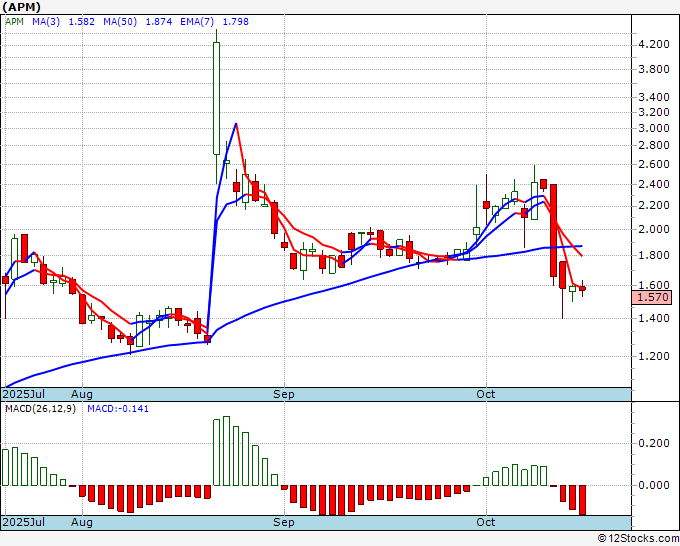The image size is (680, 546).
Task: Open the 12Stocks.com copyright link
Action: click(x=638, y=539)
